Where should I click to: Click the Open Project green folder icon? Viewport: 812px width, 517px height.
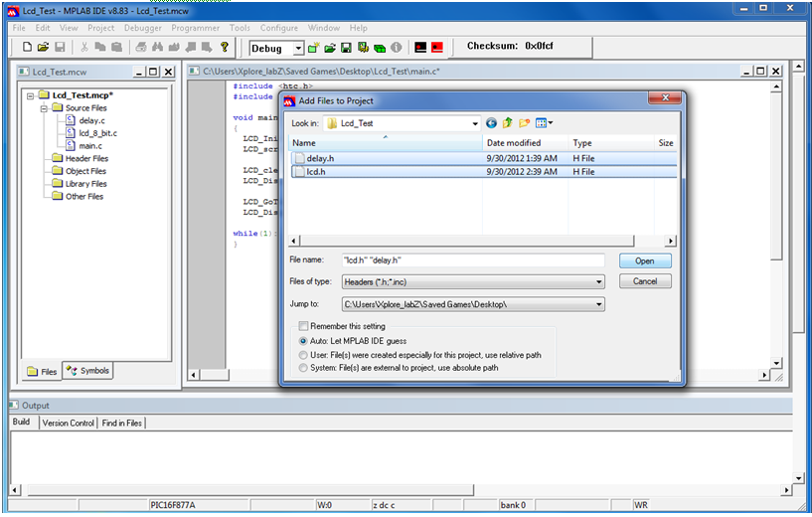click(330, 48)
